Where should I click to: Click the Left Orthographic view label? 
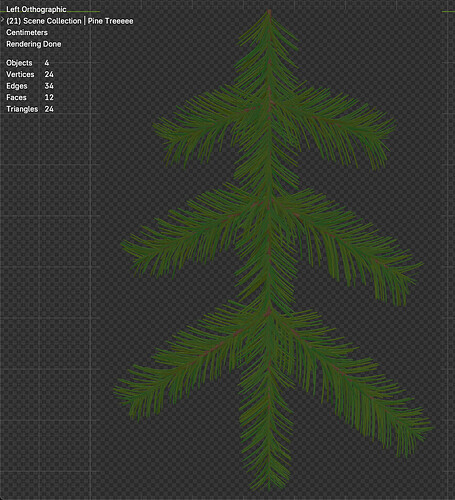click(36, 9)
